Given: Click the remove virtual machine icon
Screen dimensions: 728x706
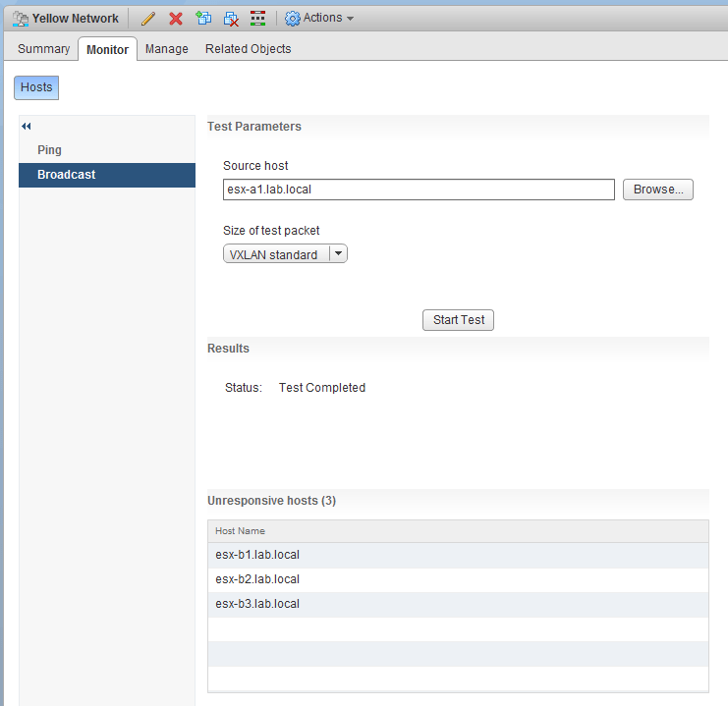Looking at the screenshot, I should click(x=231, y=19).
